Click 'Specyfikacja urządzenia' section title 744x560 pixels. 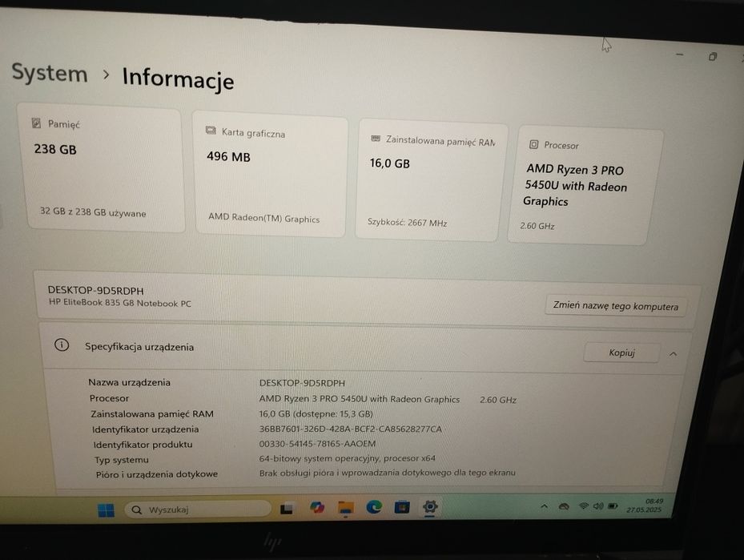click(139, 347)
